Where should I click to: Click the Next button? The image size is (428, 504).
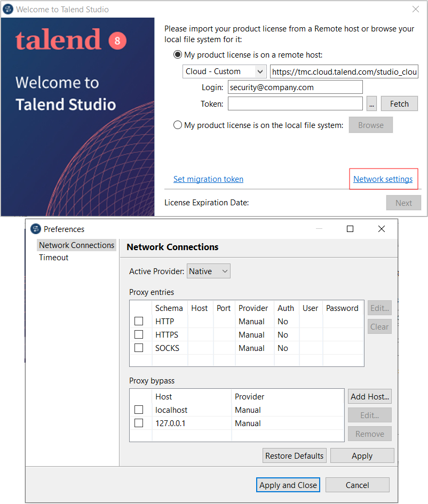pos(403,203)
